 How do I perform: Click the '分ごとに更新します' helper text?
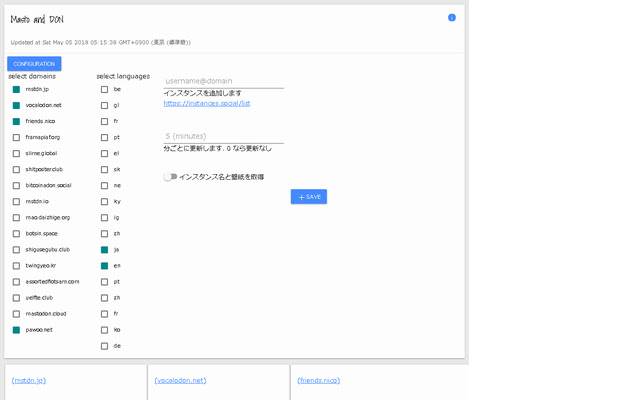(218, 148)
